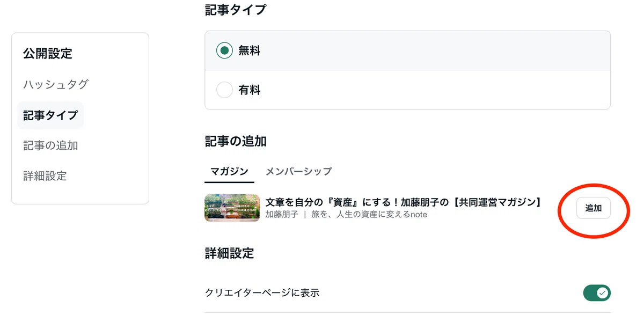This screenshot has height=315, width=644.
Task: Open the メンバーシップ tab
Action: pos(299,172)
